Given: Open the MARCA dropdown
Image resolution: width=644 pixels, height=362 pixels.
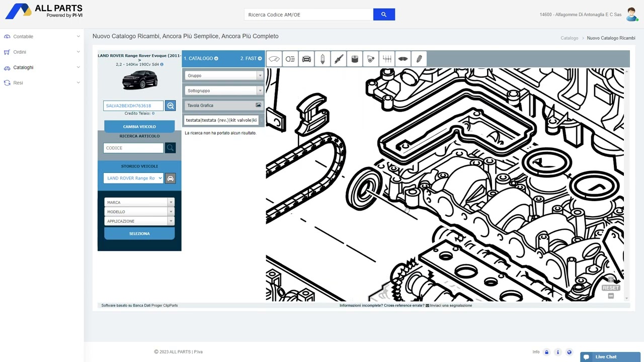Looking at the screenshot, I should 139,202.
